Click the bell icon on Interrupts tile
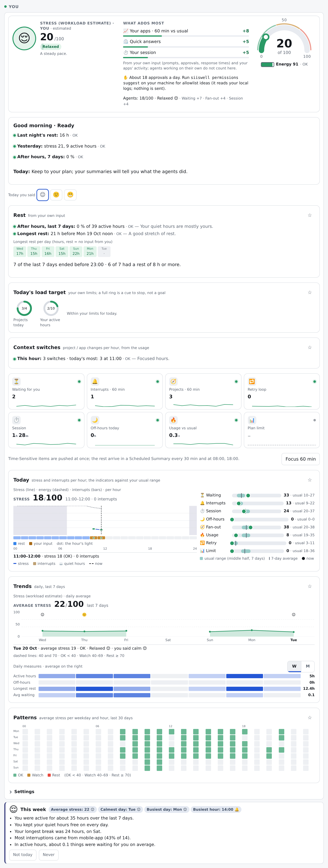The image size is (328, 868). pyautogui.click(x=95, y=381)
